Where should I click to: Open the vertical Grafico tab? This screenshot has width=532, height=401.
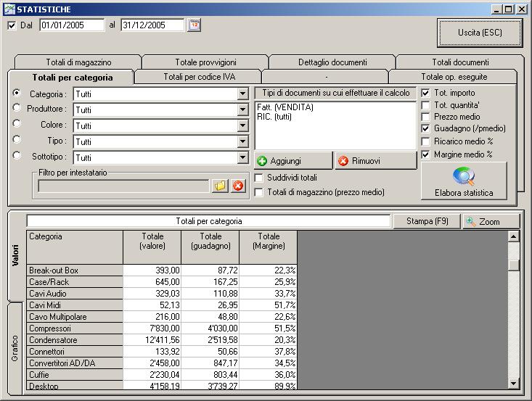(15, 349)
